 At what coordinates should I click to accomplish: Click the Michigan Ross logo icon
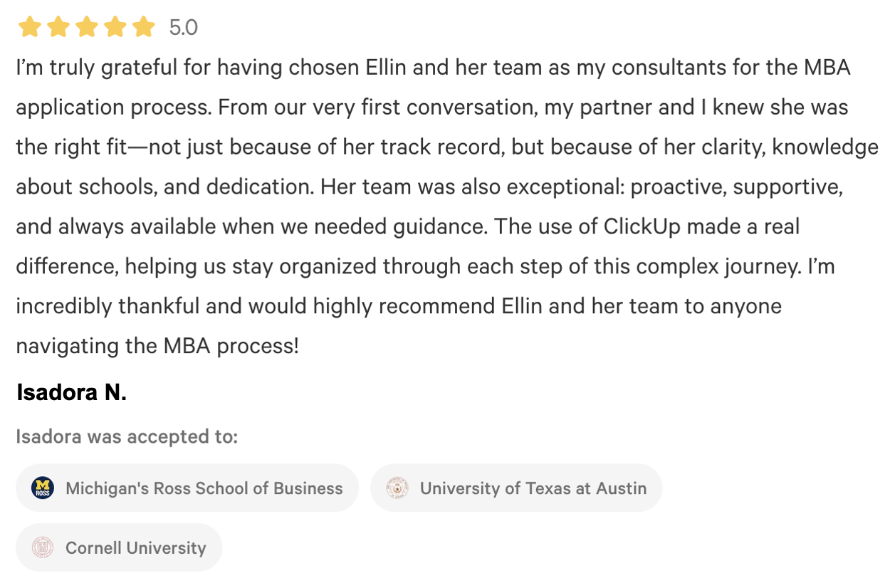43,488
